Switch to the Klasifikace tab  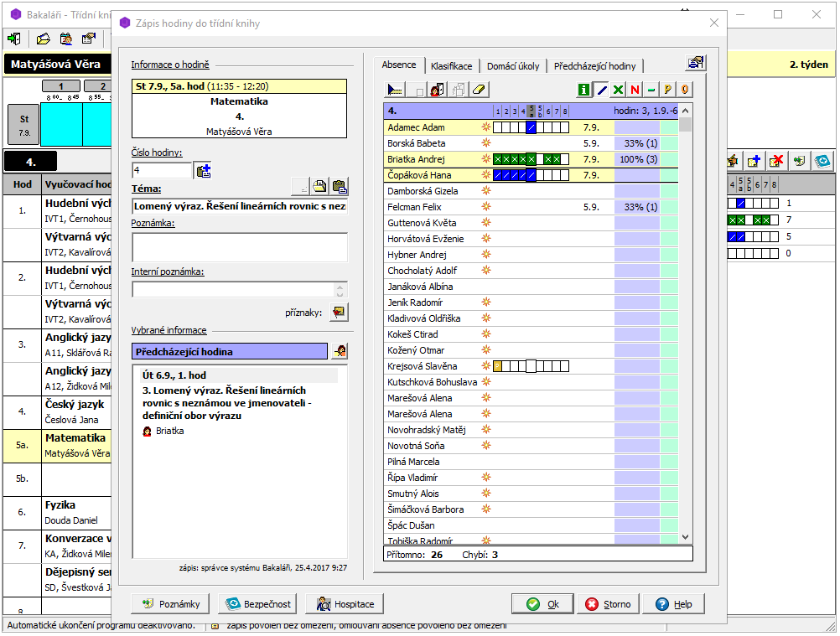[x=451, y=66]
